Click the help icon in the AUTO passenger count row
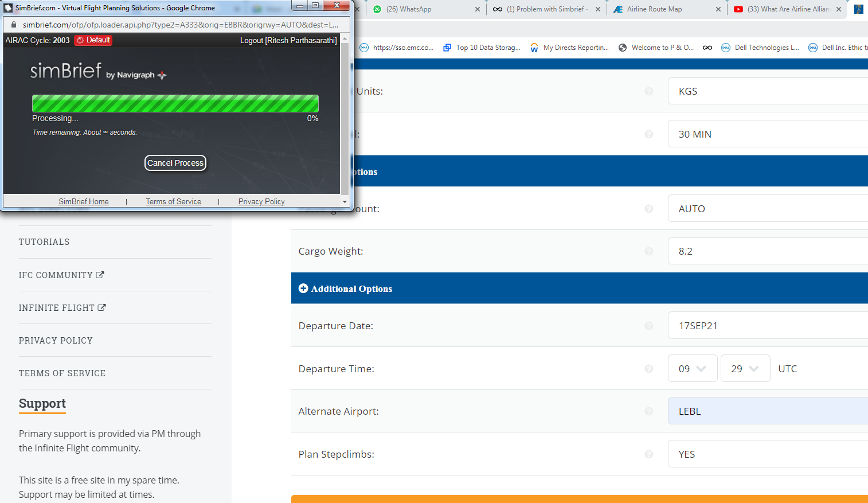Screen dimensions: 868x503 pos(649,209)
